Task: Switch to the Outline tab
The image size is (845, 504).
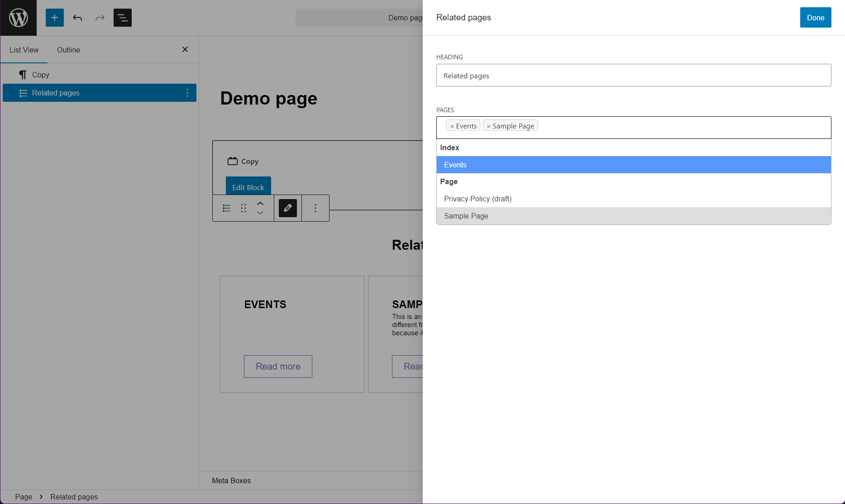Action: point(68,50)
